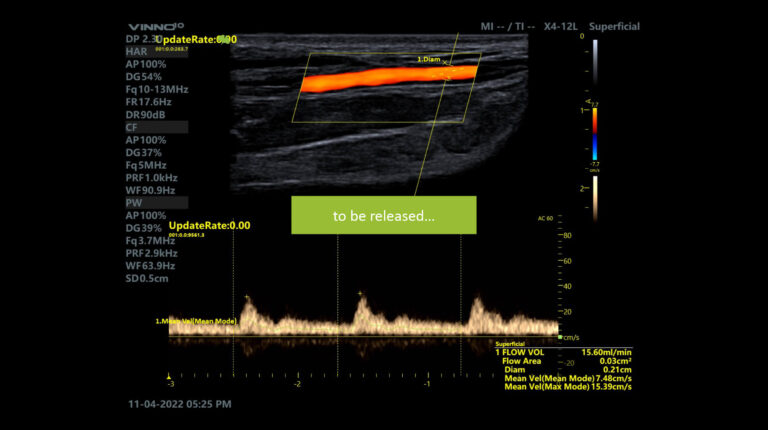Click the '1 FLOW VOL 15.60ml/min' result
The image size is (768, 430).
(x=563, y=352)
